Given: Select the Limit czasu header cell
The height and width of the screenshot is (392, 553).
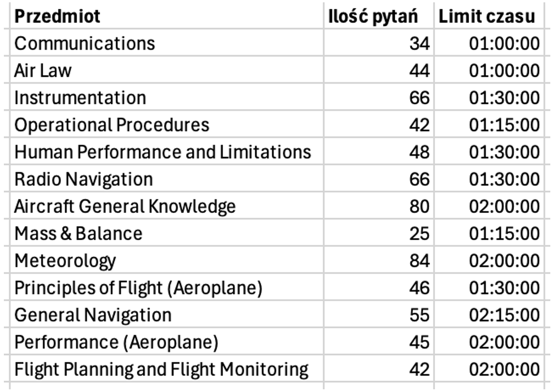Looking at the screenshot, I should coord(489,15).
